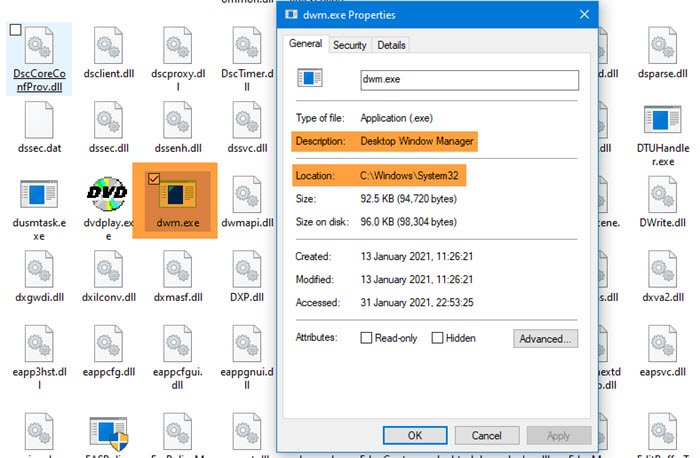Image resolution: width=700 pixels, height=458 pixels.
Task: Select the dvdplay.exe DVD icon
Action: coord(107,194)
